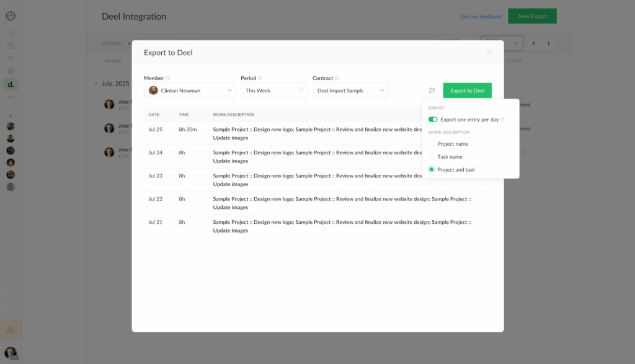Open the Deel integration sidebar icon
Screen dimensions: 635x364
11,84
